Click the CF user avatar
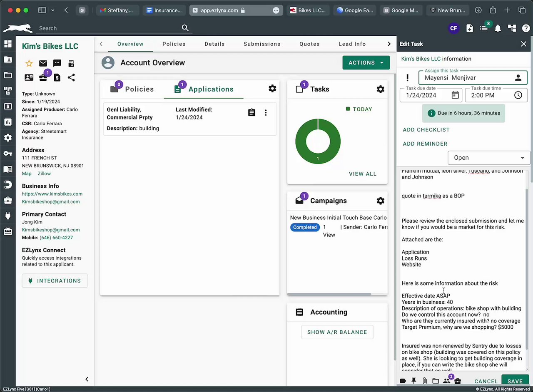 click(x=453, y=28)
